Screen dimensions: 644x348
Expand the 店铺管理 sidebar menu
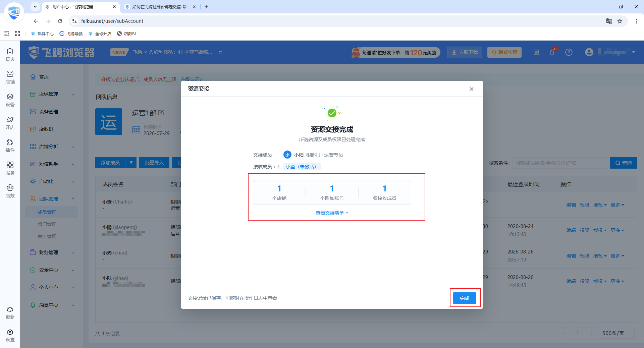pyautogui.click(x=52, y=94)
